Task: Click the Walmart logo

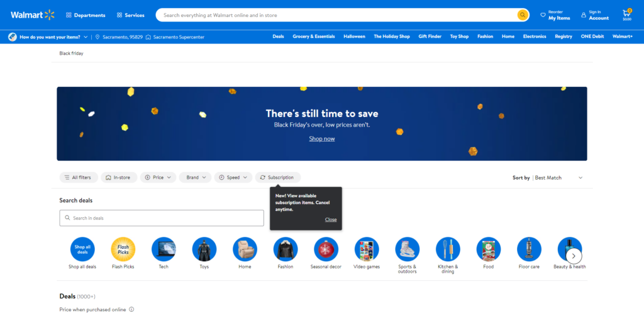Action: click(x=33, y=15)
